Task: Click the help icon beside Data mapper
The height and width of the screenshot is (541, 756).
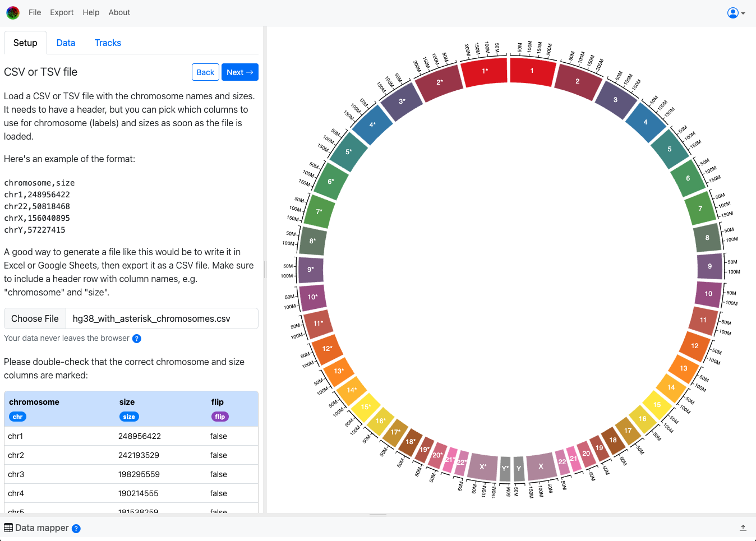Action: (76, 529)
